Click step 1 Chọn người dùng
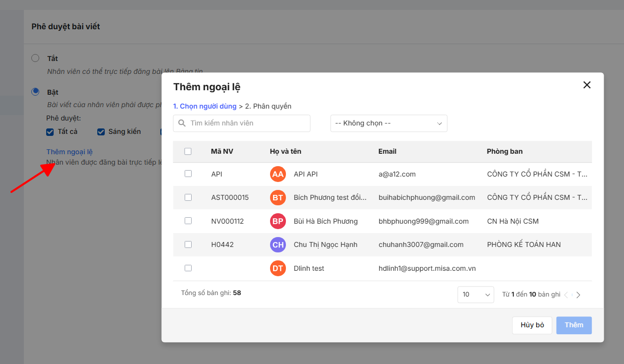This screenshot has height=364, width=624. 205,106
